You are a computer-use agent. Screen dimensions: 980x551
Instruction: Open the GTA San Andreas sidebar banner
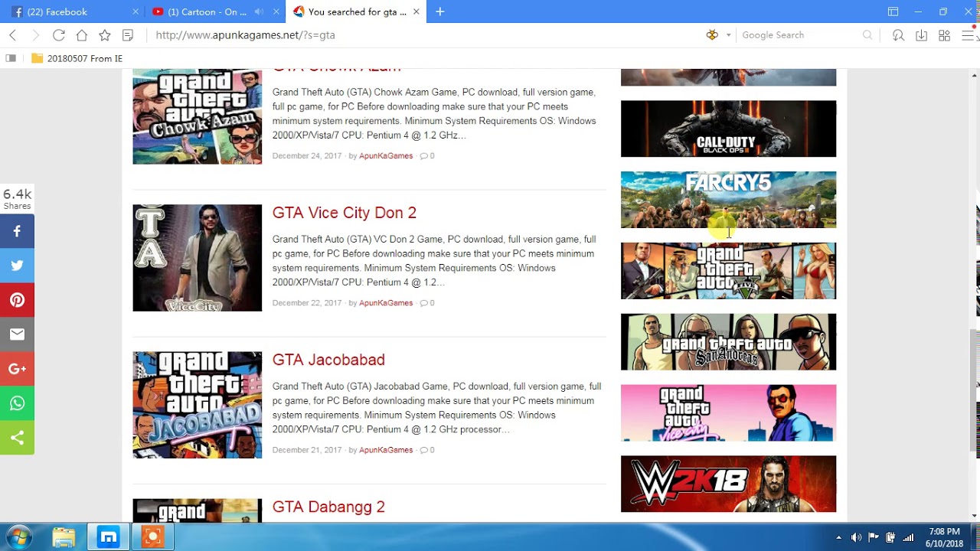728,342
